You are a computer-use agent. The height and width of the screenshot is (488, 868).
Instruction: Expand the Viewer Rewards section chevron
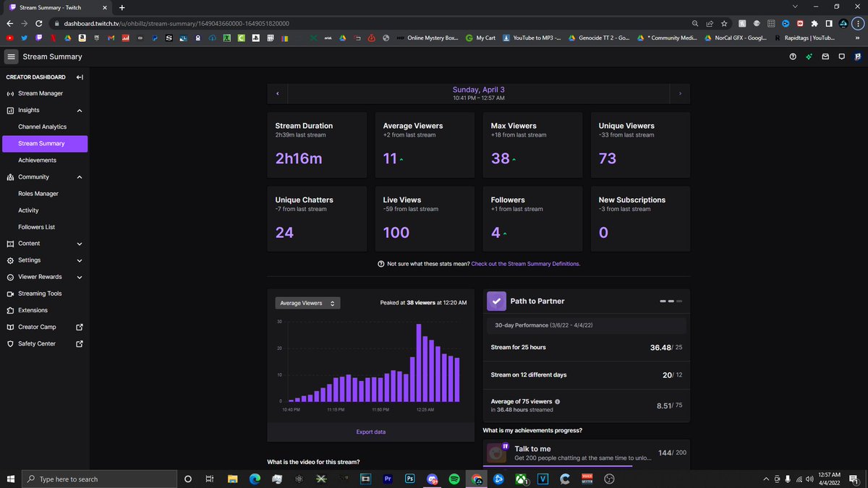80,277
